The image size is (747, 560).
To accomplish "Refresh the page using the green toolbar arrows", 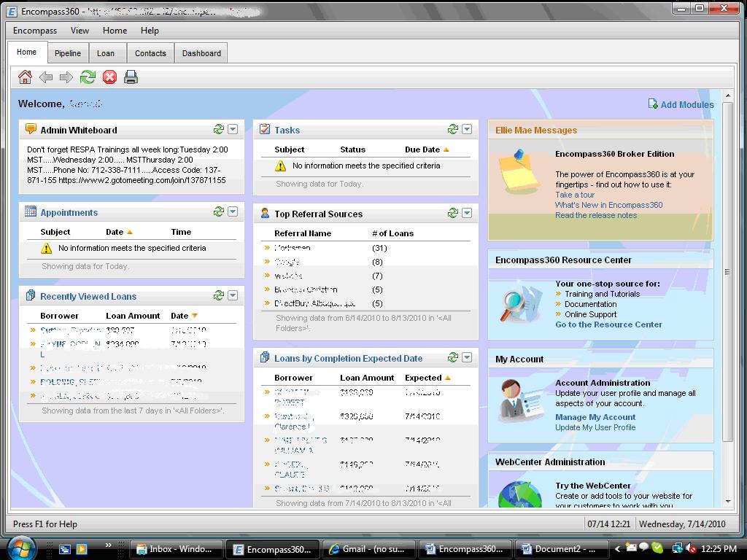I will (88, 77).
